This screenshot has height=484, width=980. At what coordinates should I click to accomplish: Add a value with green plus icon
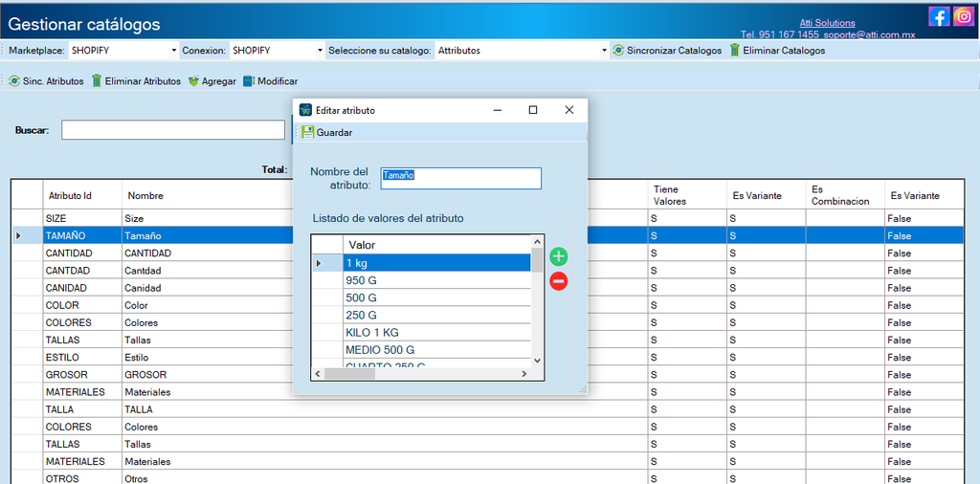(x=558, y=256)
